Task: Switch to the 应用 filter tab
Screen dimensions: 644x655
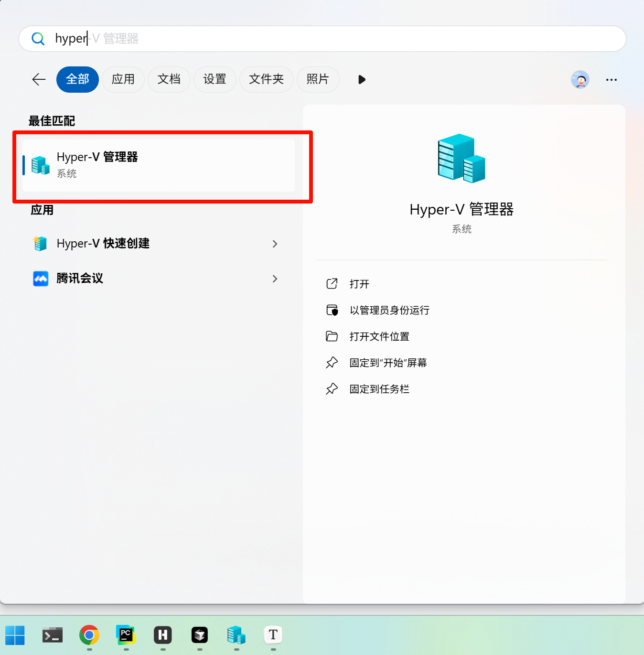Action: click(x=123, y=79)
